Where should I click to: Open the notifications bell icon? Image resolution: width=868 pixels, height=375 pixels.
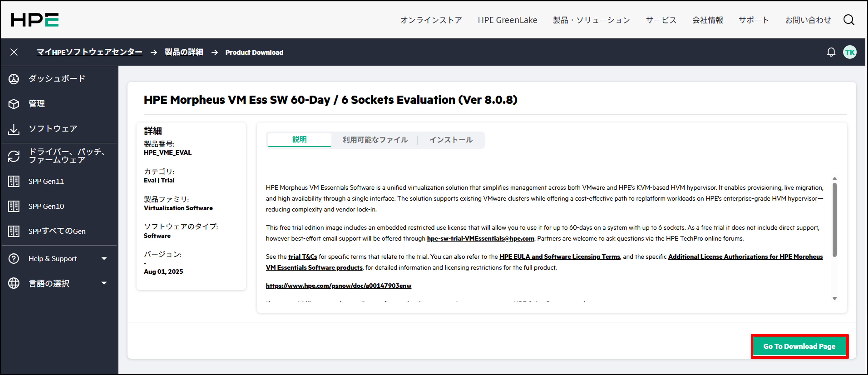[831, 52]
